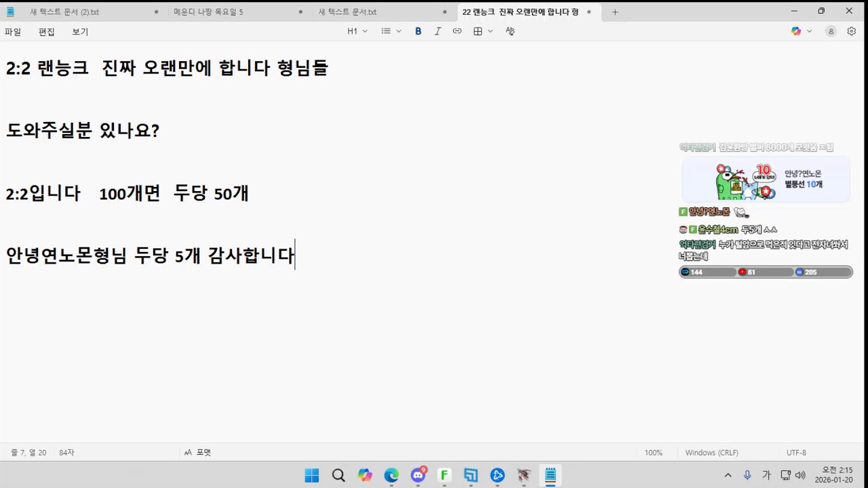Image resolution: width=868 pixels, height=488 pixels.
Task: Add a new tab with plus button
Action: pyautogui.click(x=615, y=12)
